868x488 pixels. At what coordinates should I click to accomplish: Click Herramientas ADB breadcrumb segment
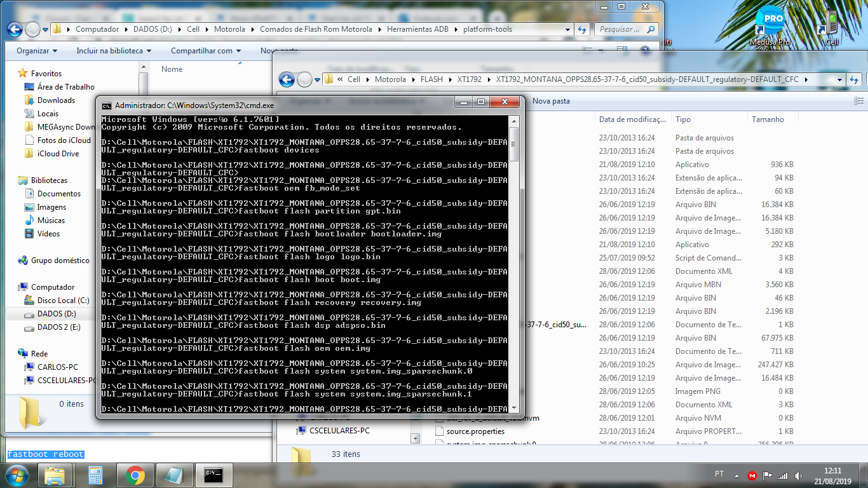click(417, 29)
